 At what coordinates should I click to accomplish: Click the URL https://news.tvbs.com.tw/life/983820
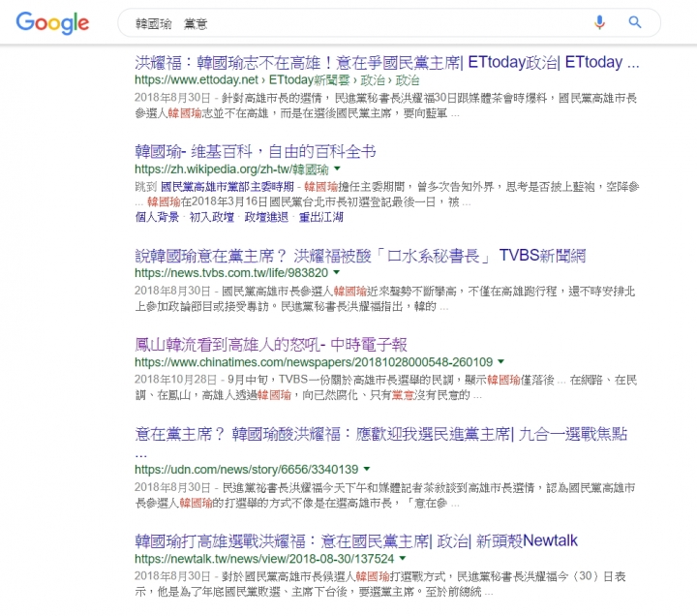click(231, 272)
